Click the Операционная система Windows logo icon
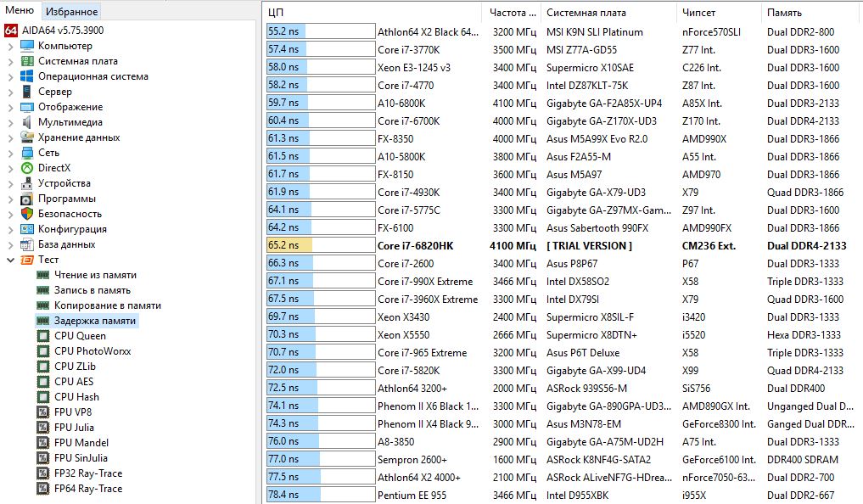 27,76
